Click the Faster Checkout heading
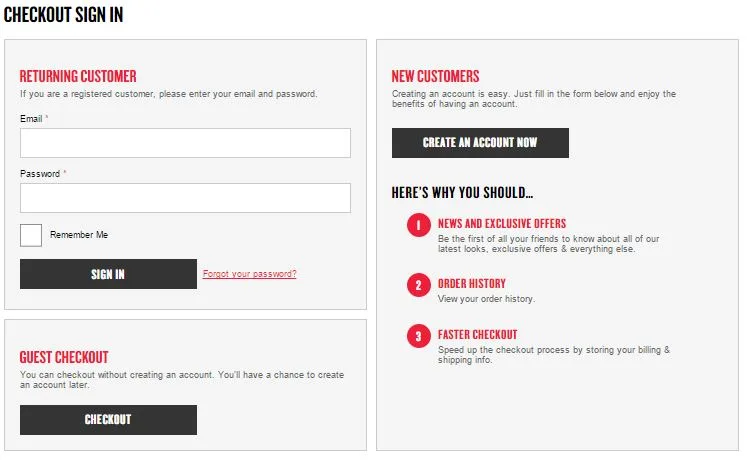The height and width of the screenshot is (460, 747). pos(477,335)
